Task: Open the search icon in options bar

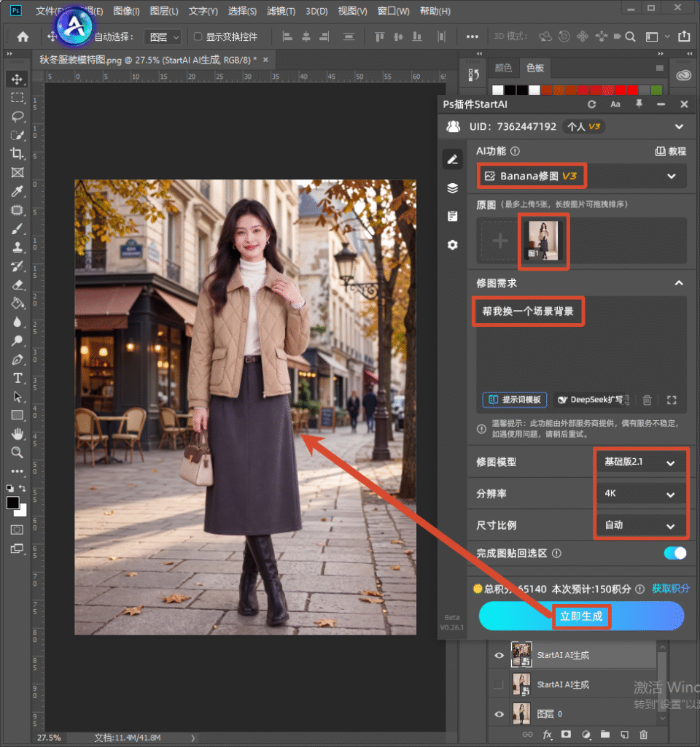Action: (x=630, y=36)
